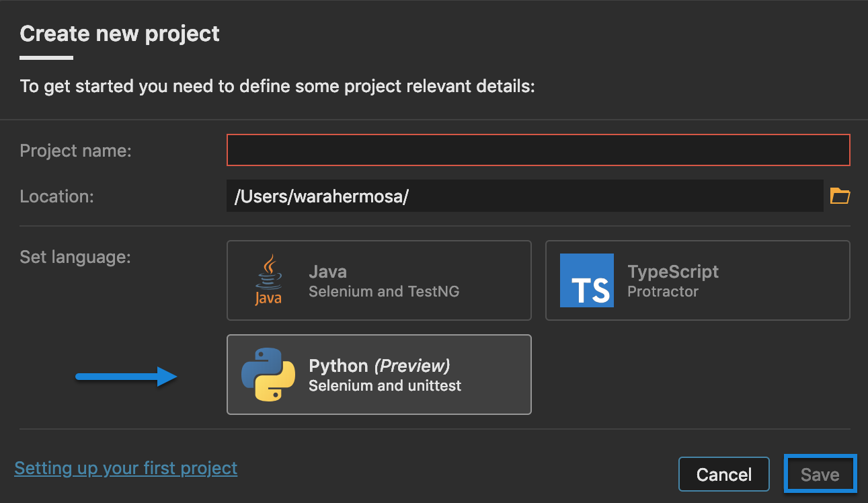This screenshot has width=868, height=503.
Task: Select Java Selenium and TestNG language option
Action: 379,280
